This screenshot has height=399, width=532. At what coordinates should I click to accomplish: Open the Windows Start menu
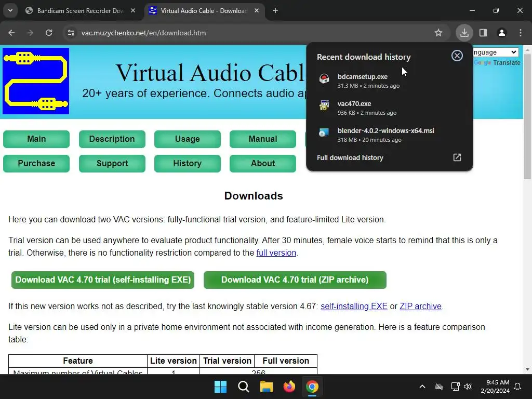(x=220, y=387)
